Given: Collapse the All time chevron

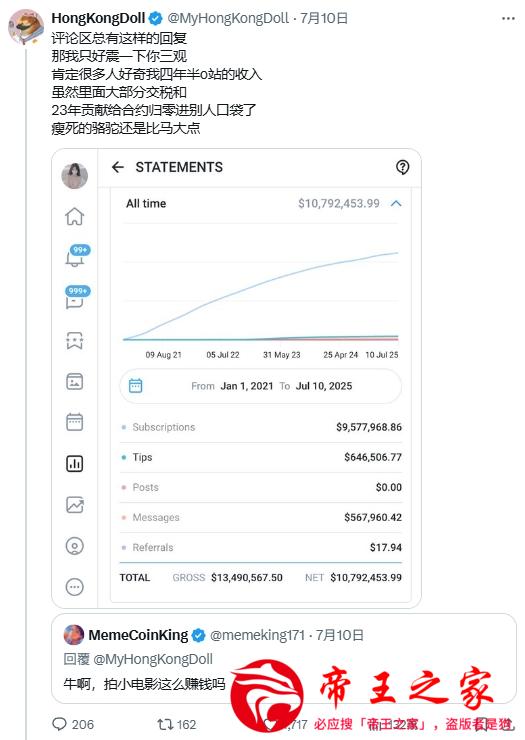Looking at the screenshot, I should [396, 203].
